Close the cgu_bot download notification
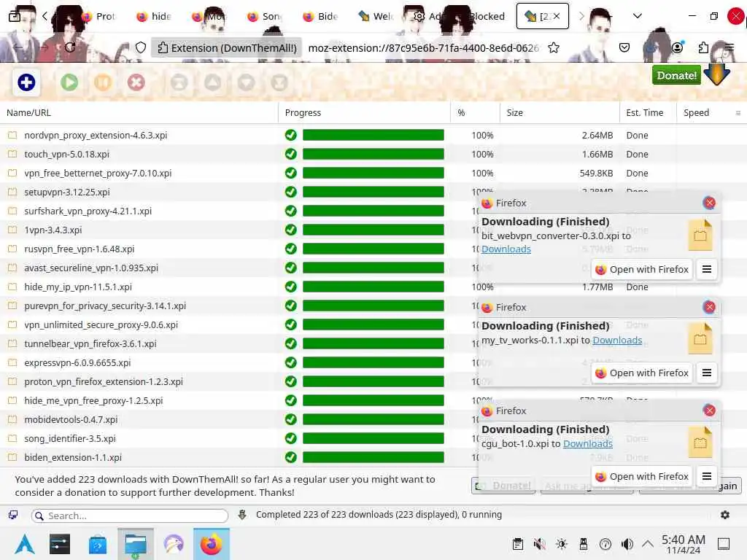747x560 pixels. click(x=709, y=411)
